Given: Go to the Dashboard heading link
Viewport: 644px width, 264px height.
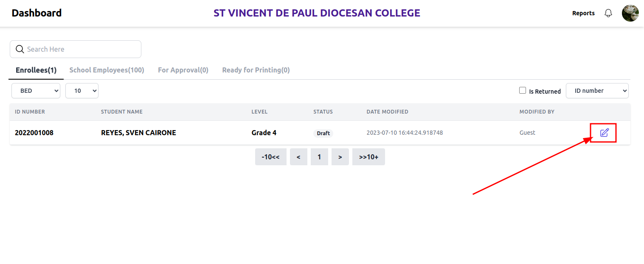Looking at the screenshot, I should pyautogui.click(x=37, y=13).
